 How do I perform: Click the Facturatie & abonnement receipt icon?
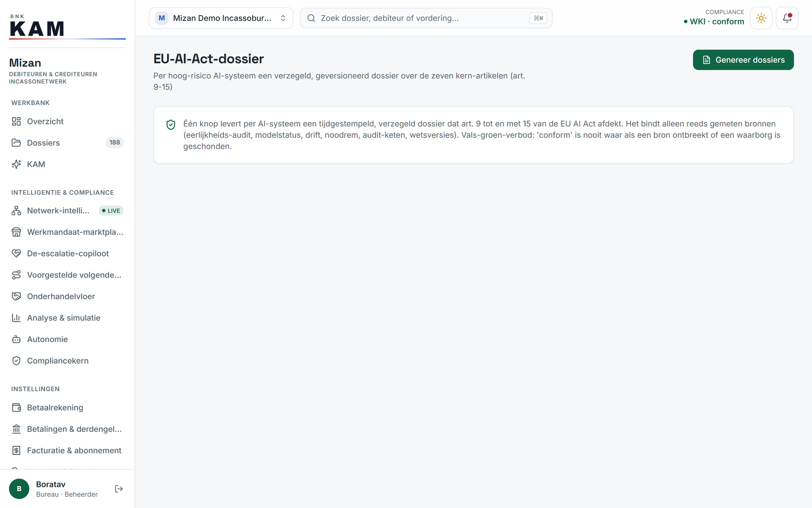pyautogui.click(x=16, y=450)
